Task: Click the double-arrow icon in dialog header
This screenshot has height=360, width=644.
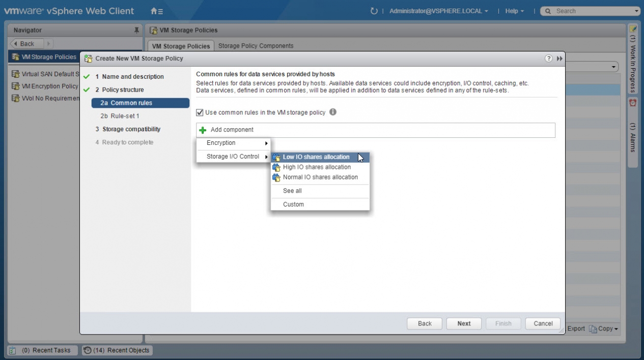Action: [x=559, y=58]
